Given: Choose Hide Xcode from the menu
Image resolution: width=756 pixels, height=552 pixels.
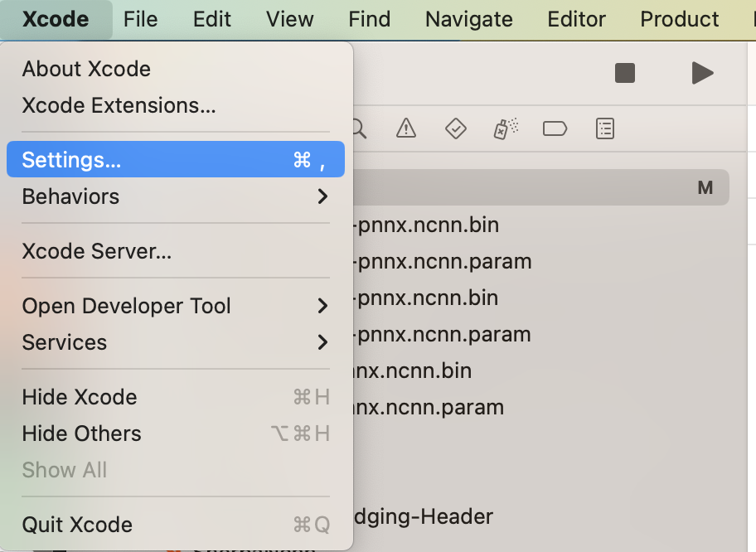Looking at the screenshot, I should [x=176, y=397].
